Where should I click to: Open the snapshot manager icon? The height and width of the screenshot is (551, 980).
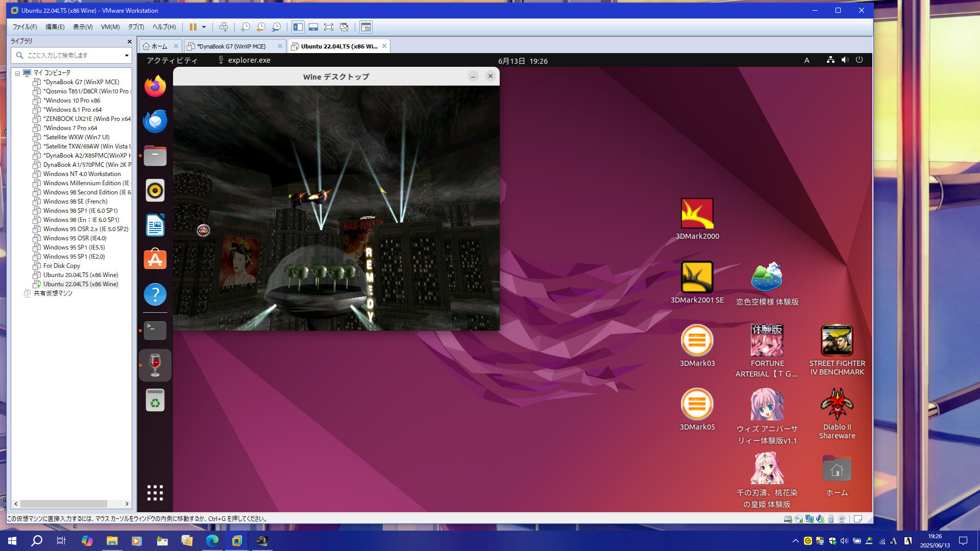click(276, 27)
